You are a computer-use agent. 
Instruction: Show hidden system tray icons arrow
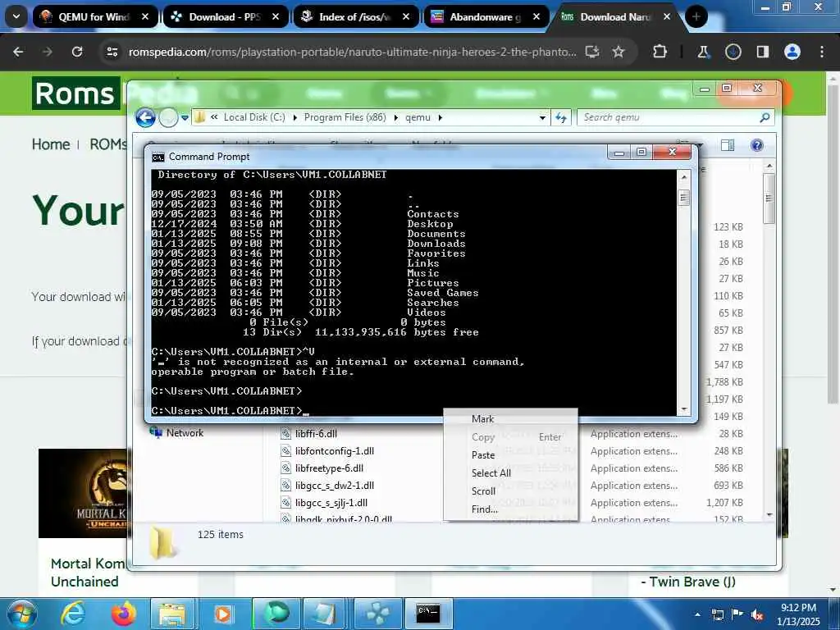[697, 614]
